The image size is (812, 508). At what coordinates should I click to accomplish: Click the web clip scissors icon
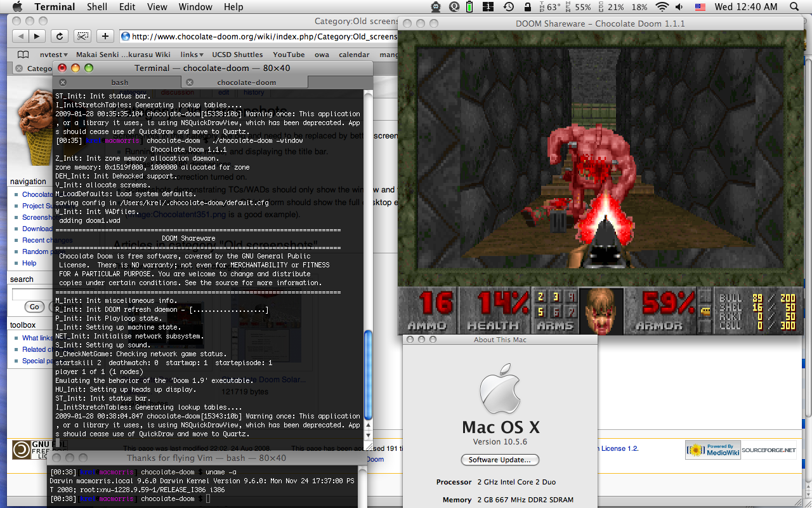82,36
